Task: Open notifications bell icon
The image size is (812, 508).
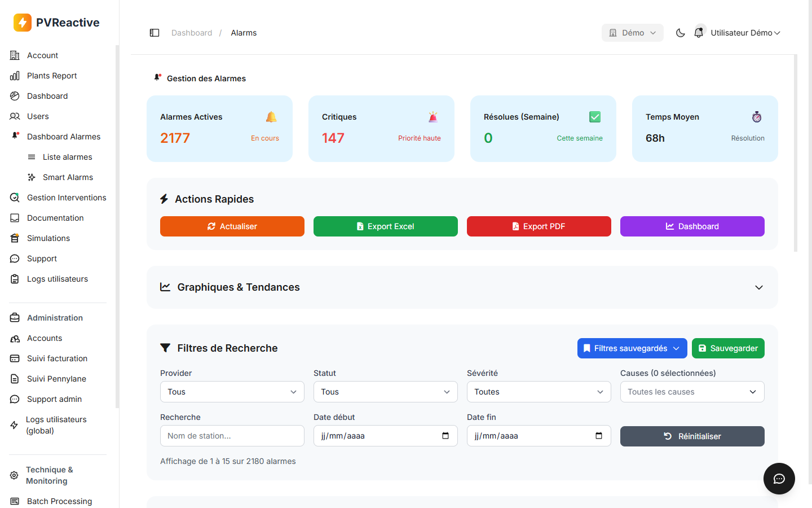Action: point(699,33)
